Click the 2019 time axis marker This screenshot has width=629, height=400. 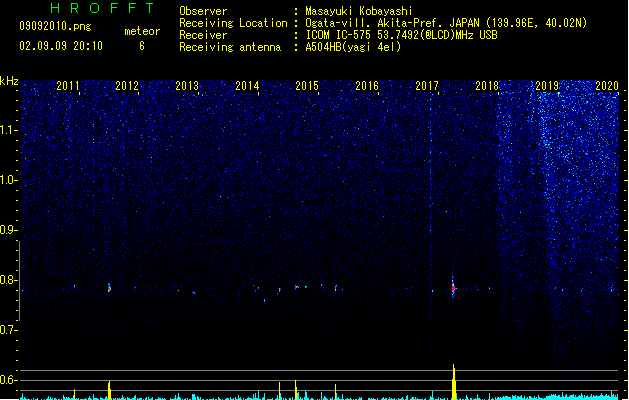[547, 86]
